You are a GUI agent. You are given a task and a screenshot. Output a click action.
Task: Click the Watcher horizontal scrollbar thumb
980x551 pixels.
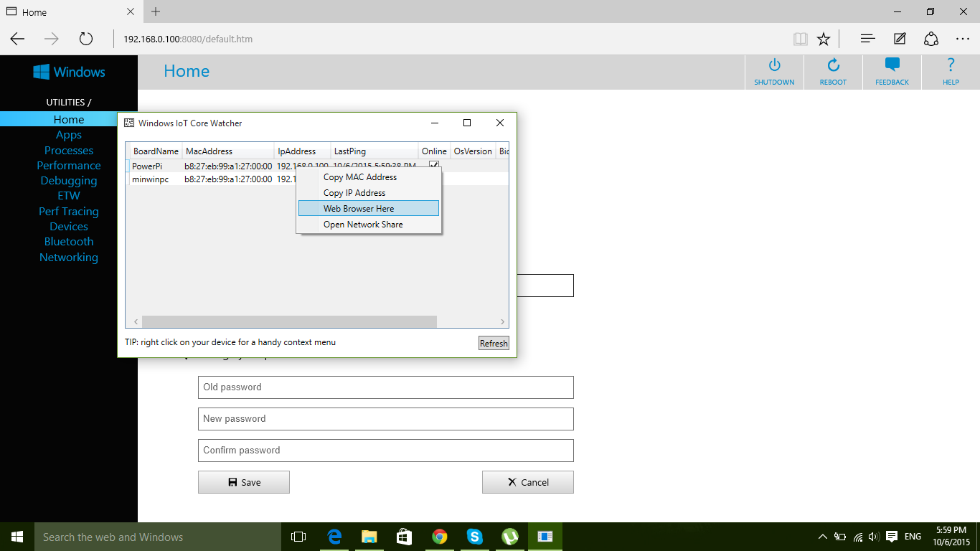point(289,322)
